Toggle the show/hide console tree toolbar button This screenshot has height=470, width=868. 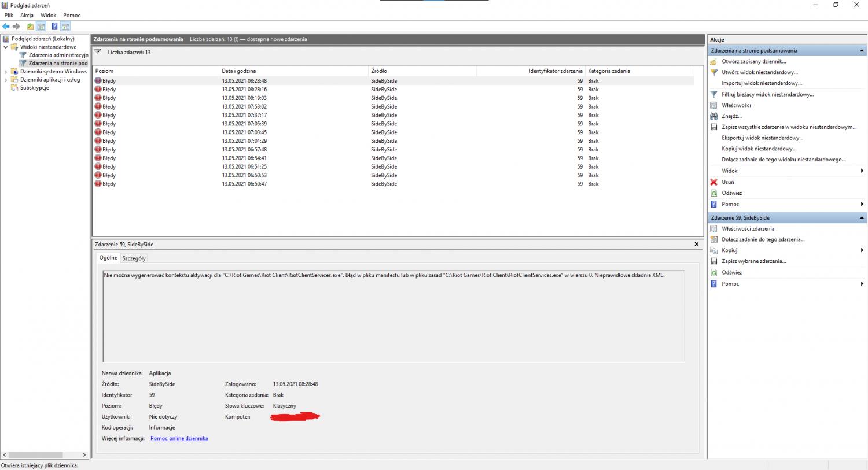point(41,27)
